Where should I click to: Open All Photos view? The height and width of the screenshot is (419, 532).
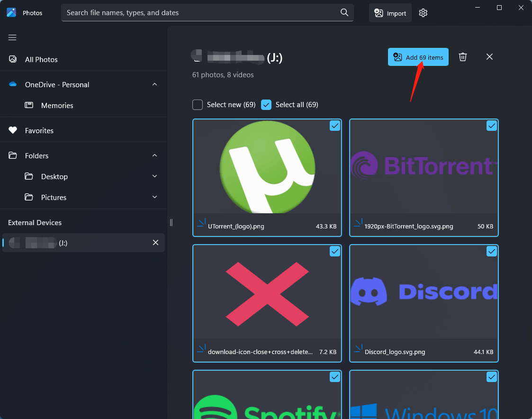tap(83, 59)
